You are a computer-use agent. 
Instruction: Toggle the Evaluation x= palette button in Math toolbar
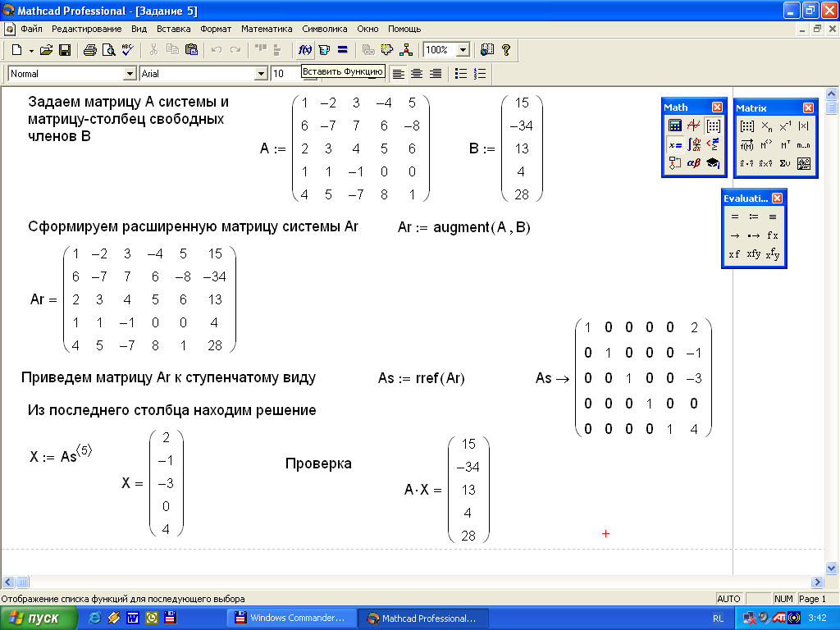tap(675, 144)
